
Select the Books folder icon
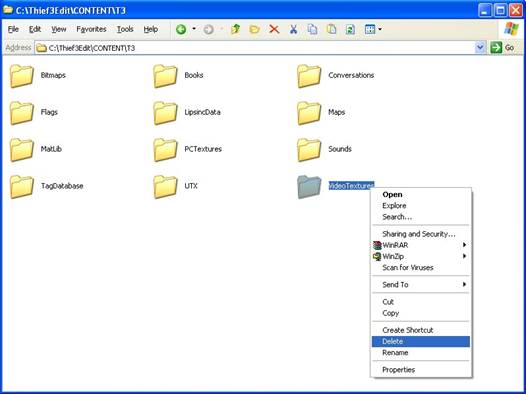click(165, 76)
